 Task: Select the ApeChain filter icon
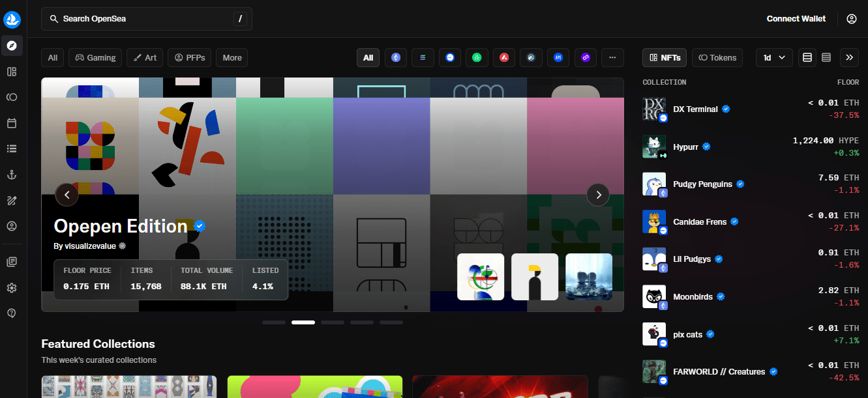[x=558, y=58]
